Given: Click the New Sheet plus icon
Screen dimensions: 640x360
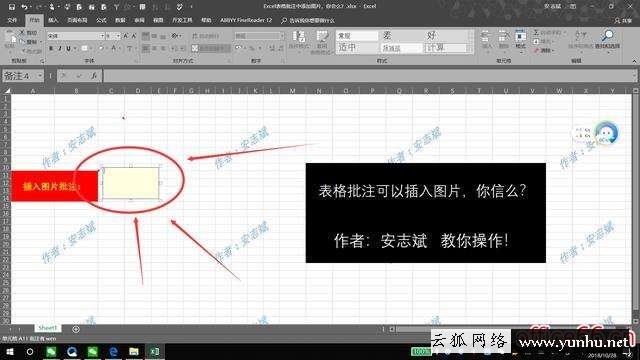Looking at the screenshot, I should (76, 329).
